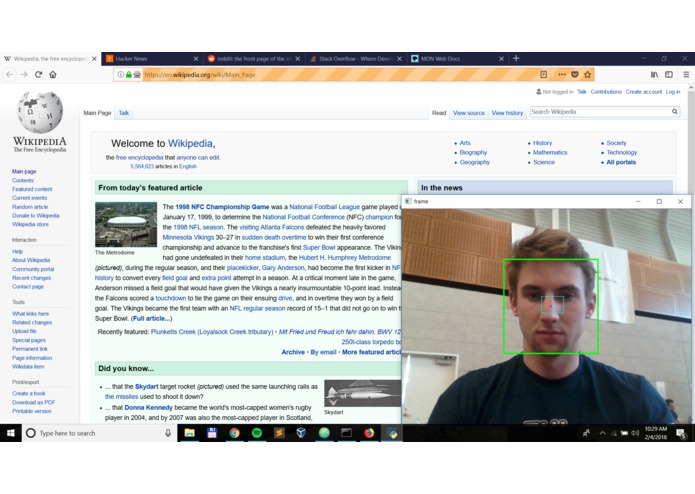Viewport: 695px width, 494px height.
Task: Open the Firefox home page icon
Action: coord(53,74)
